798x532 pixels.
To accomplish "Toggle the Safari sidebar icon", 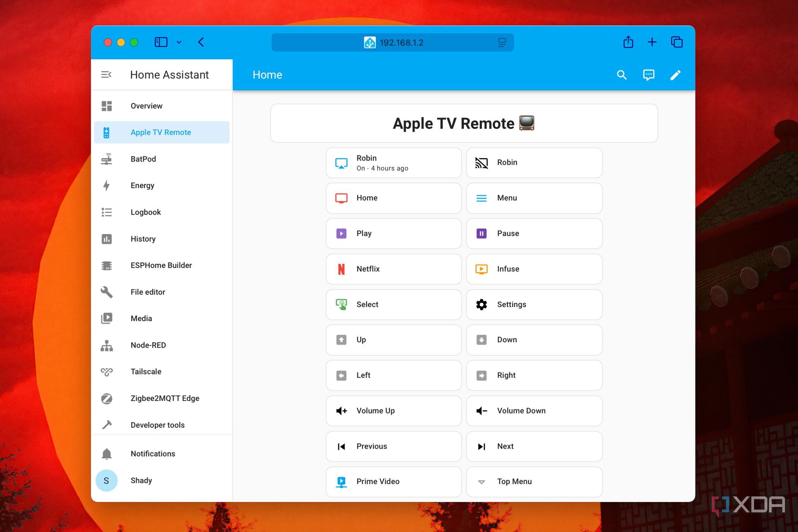I will tap(161, 42).
